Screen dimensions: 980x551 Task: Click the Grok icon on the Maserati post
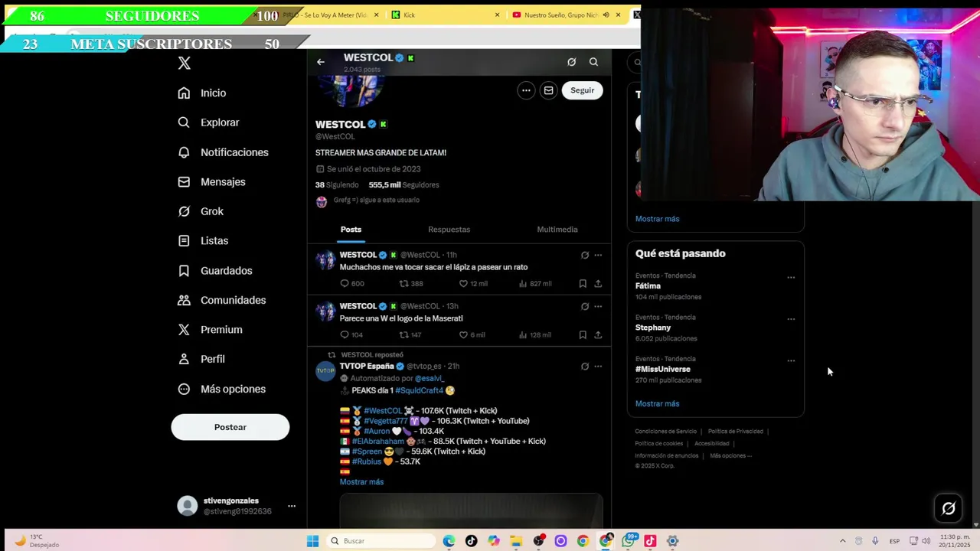click(x=585, y=306)
